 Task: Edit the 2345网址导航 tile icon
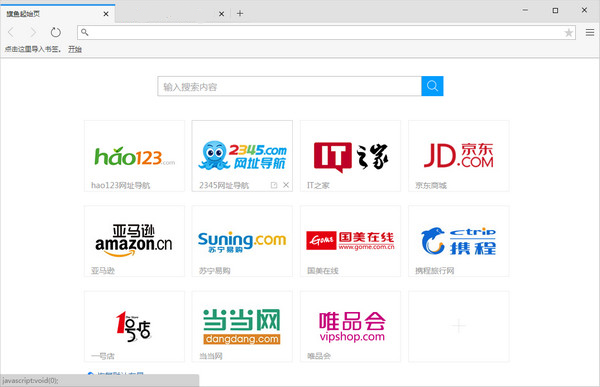[x=274, y=185]
